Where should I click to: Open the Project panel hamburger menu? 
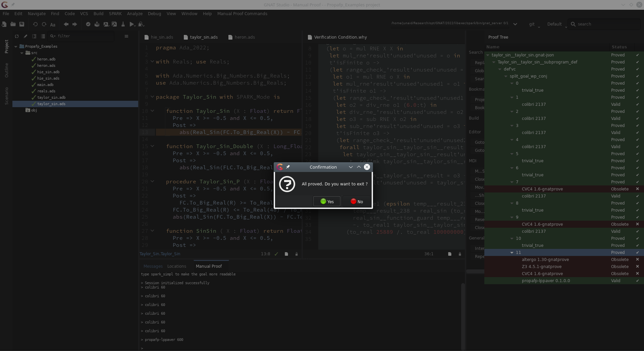click(x=126, y=36)
